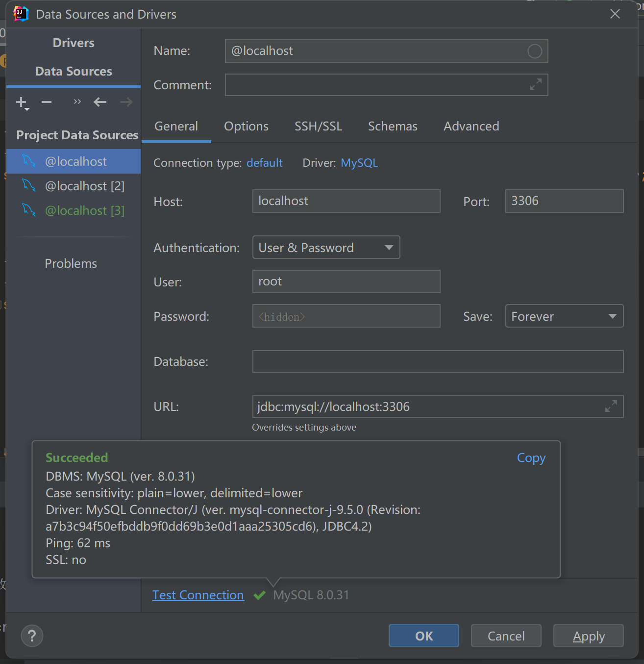Expand the Comment field editor
Viewport: 644px width, 664px height.
click(x=536, y=84)
